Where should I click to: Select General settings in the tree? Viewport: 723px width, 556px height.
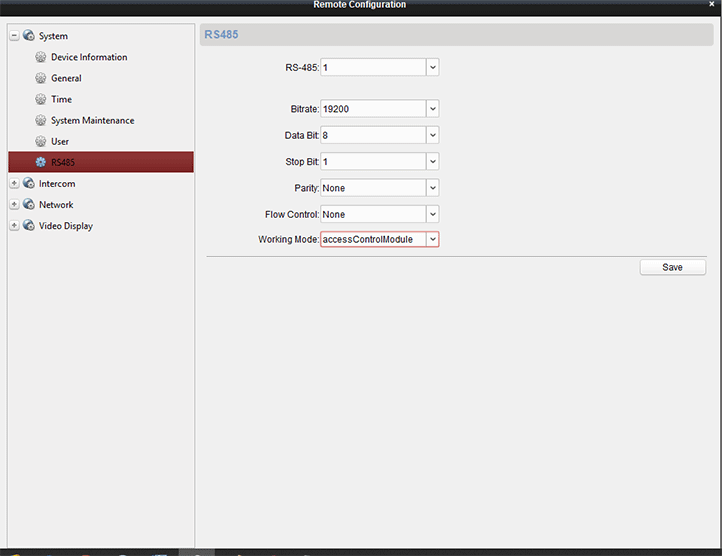66,78
